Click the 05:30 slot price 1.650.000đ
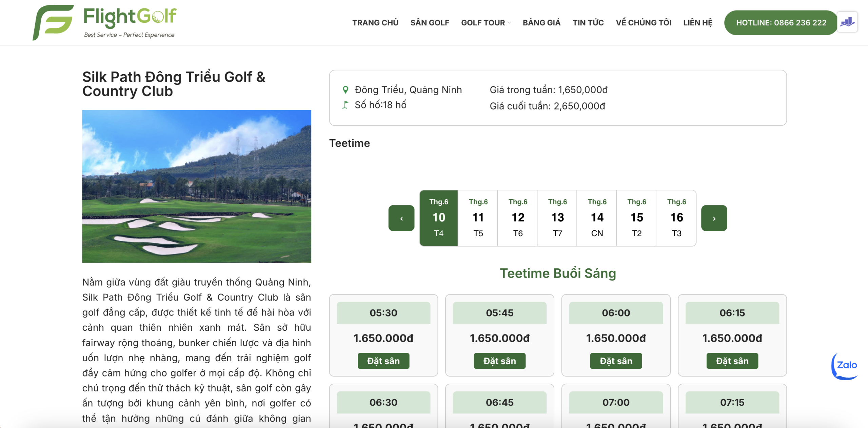Screen dimensions: 868x428 coord(383,338)
